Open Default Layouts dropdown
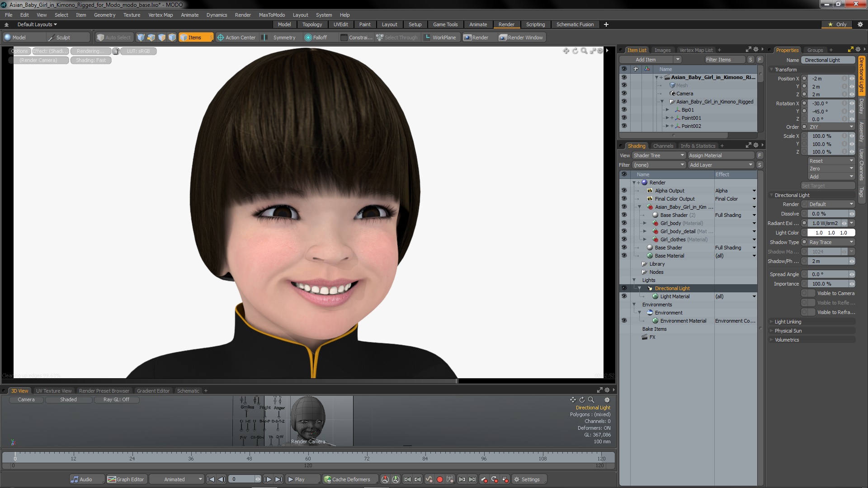 37,24
